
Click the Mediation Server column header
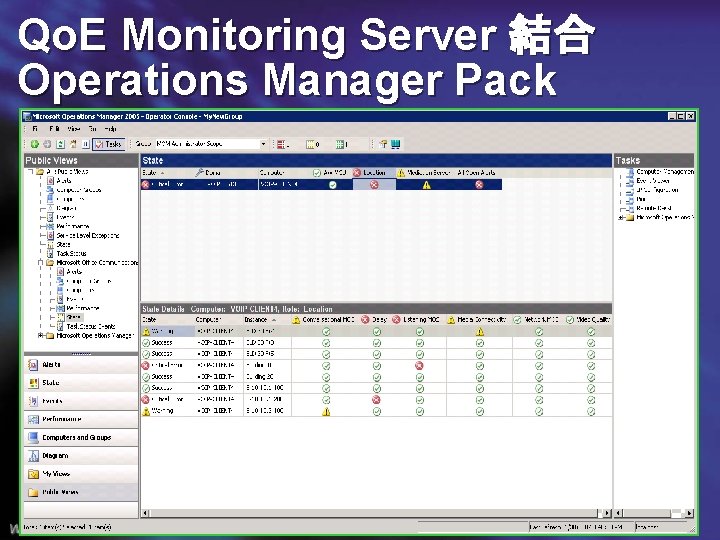click(426, 173)
